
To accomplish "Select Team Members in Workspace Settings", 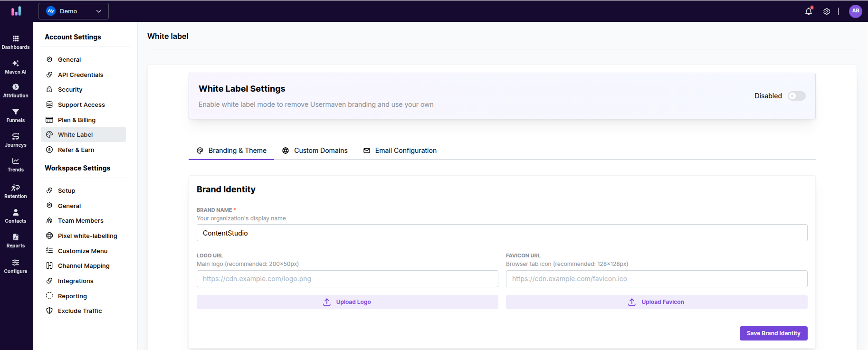I will tap(80, 221).
